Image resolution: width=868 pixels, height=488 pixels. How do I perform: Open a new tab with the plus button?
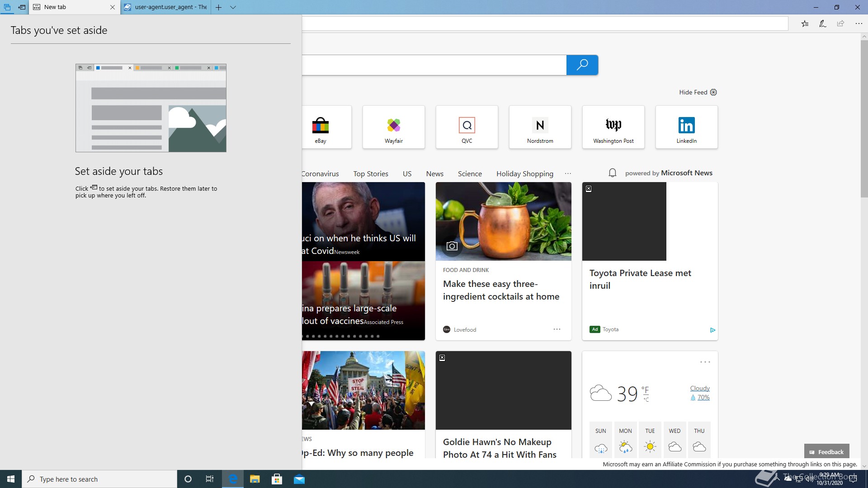coord(219,7)
